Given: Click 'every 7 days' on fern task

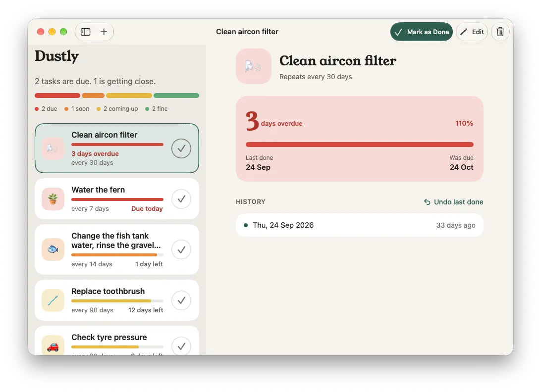Looking at the screenshot, I should pyautogui.click(x=90, y=208).
